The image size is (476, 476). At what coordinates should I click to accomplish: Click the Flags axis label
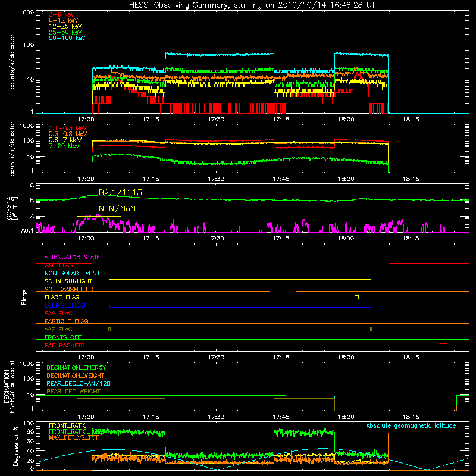coord(24,297)
